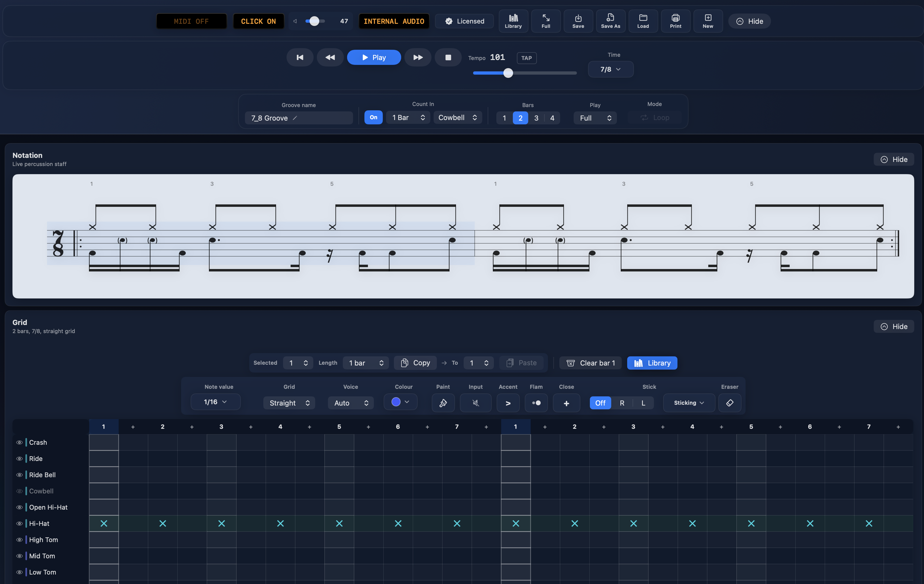This screenshot has height=584, width=924.
Task: Change the Selected bar stepper
Action: (298, 363)
